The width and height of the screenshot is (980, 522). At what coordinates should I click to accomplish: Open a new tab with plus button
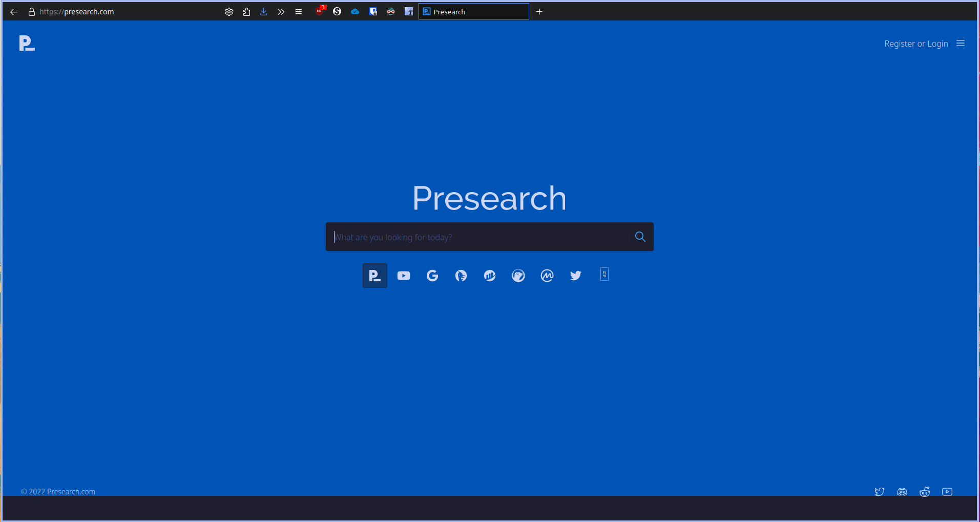click(539, 12)
